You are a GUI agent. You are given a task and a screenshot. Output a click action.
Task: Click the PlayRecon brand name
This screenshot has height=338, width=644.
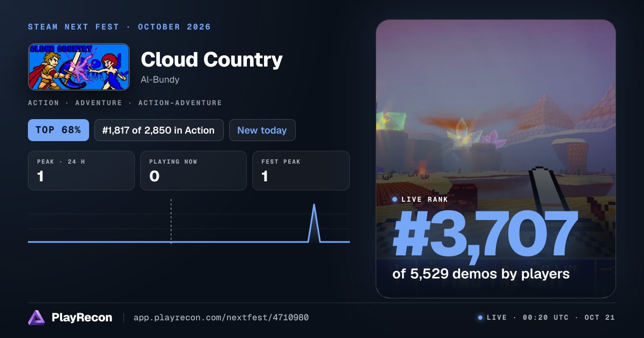pyautogui.click(x=82, y=318)
